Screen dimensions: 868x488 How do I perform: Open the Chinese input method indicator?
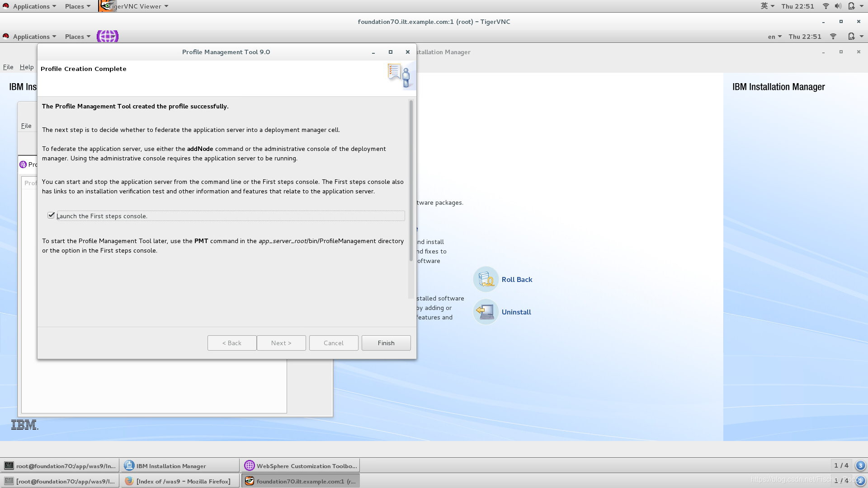[767, 6]
